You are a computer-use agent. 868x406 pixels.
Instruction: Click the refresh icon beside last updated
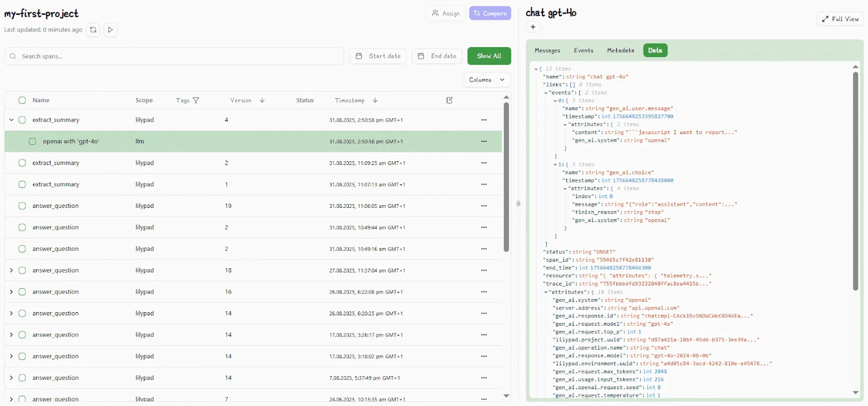(x=93, y=30)
